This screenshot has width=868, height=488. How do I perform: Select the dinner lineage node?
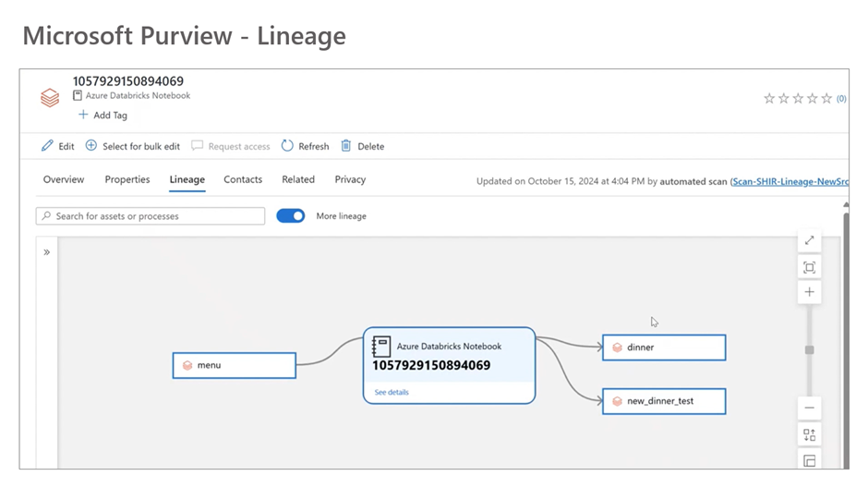pyautogui.click(x=664, y=348)
